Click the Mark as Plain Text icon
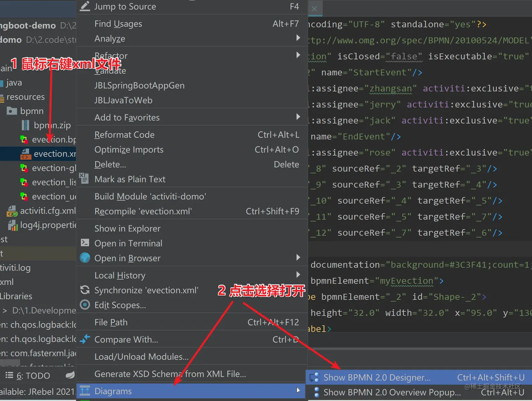Screen dimensions: 532x401 pyautogui.click(x=84, y=178)
